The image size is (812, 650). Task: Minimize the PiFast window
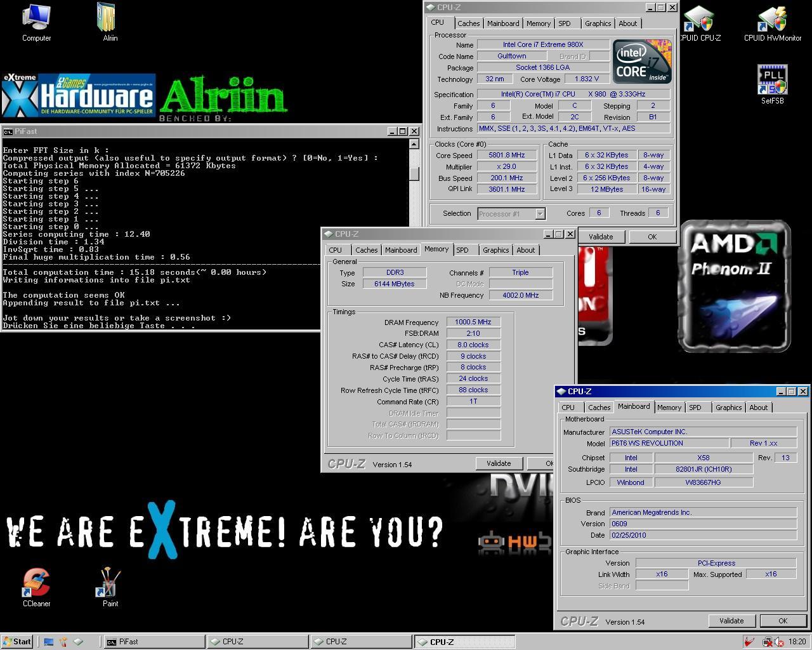point(393,131)
